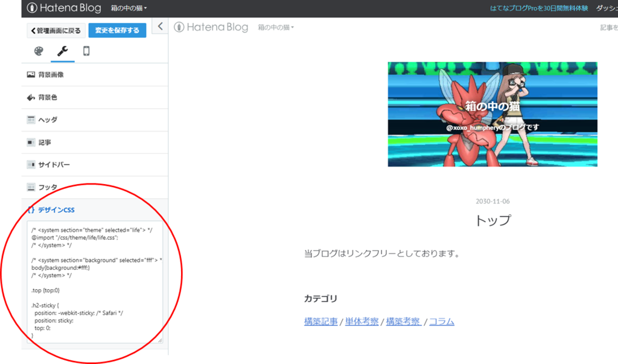Open the 箱の中の猫 blog dropdown in top bar
Screen dimensions: 618x364
129,8
